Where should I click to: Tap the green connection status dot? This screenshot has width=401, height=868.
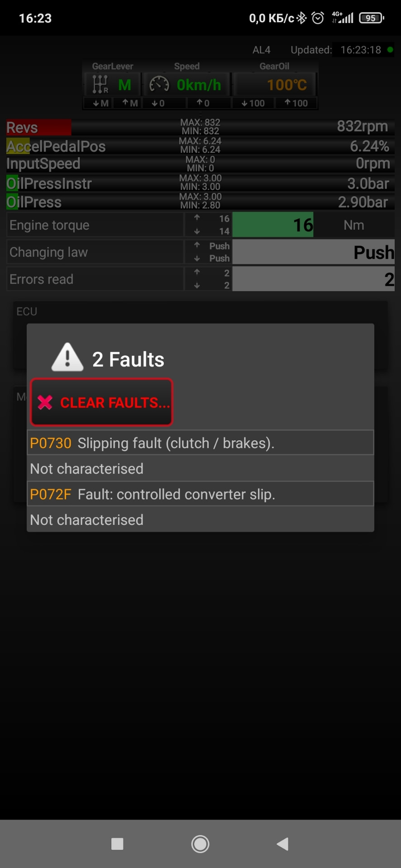[390, 50]
